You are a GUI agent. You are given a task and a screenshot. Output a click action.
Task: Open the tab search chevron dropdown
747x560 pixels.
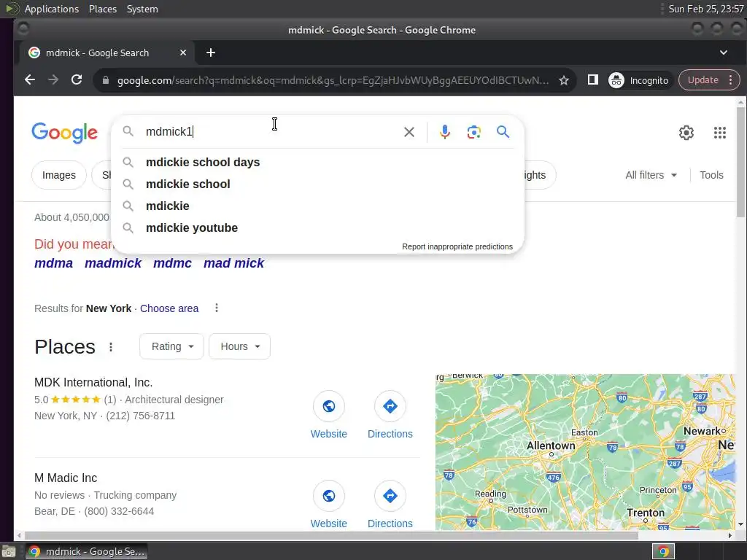point(723,52)
